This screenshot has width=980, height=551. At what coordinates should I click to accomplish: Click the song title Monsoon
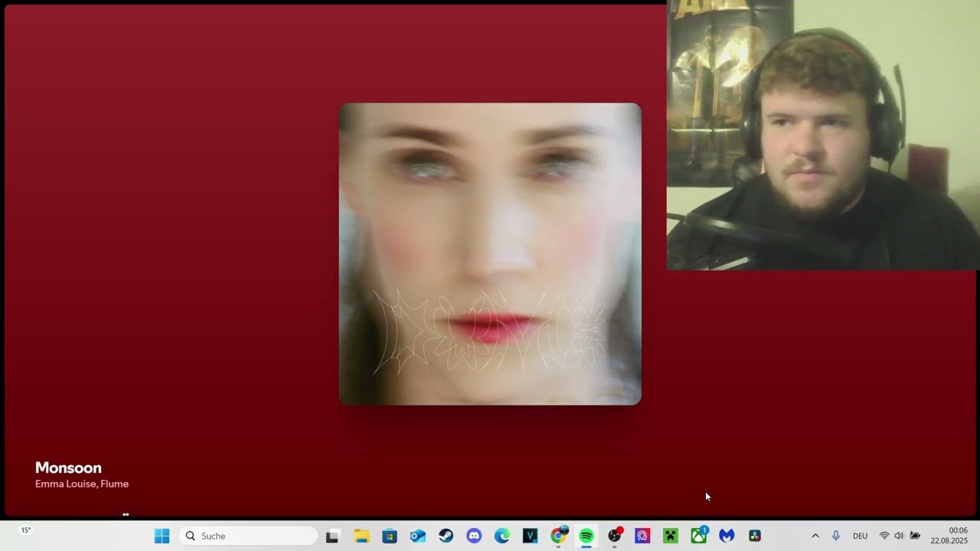(x=68, y=468)
